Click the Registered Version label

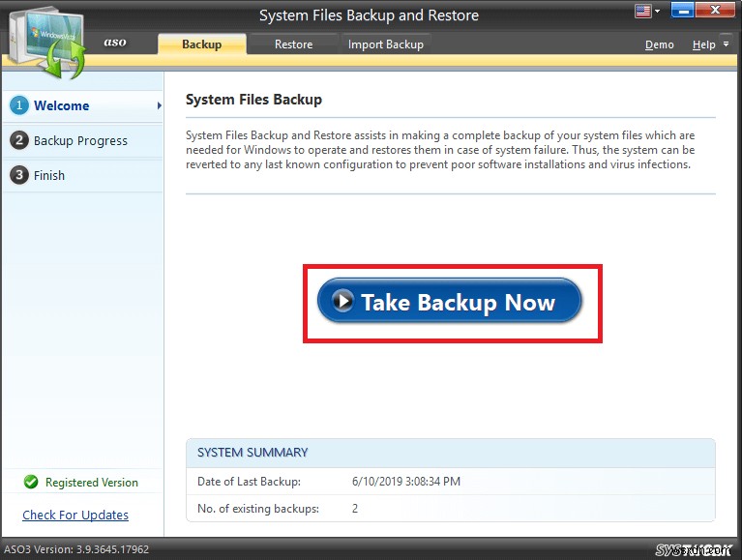coord(92,483)
